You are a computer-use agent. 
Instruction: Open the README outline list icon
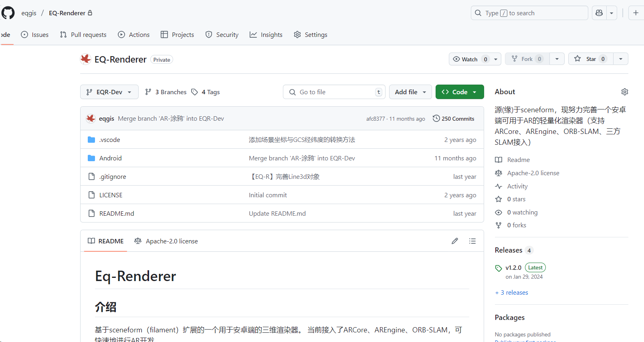[472, 241]
